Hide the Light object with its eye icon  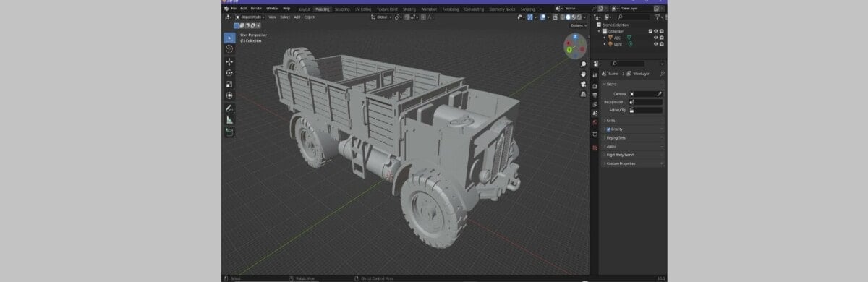[656, 44]
